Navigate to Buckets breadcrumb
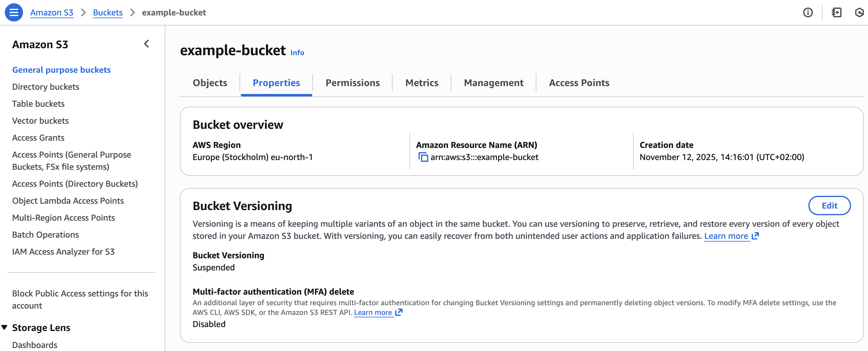 108,12
